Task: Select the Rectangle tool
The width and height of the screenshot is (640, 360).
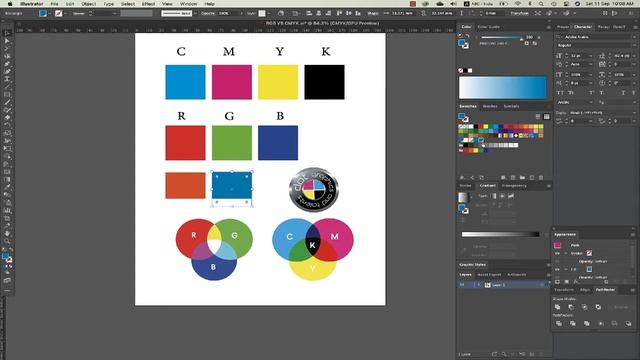Action: pos(7,95)
